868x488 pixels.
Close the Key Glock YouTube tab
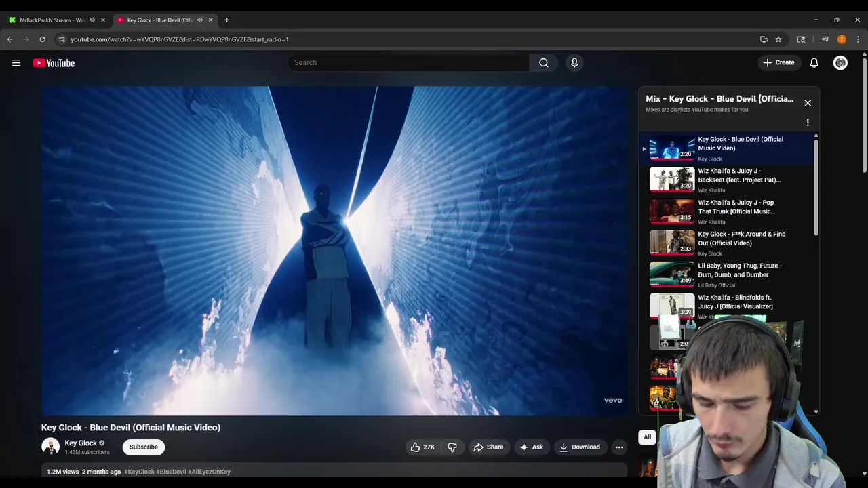pos(210,20)
